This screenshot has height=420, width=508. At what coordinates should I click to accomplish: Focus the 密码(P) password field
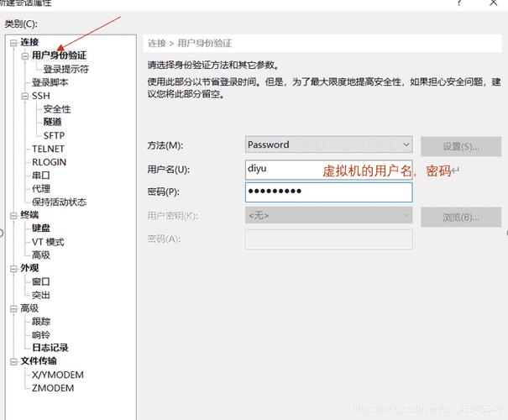tap(328, 192)
